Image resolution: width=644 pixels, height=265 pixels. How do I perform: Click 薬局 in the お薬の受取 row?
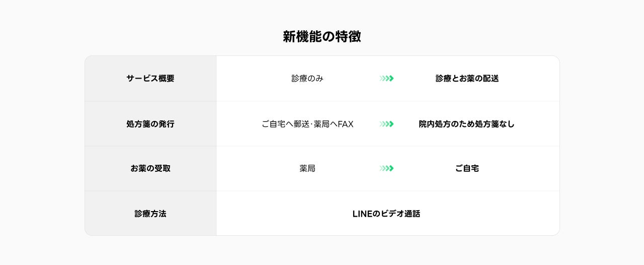(x=307, y=168)
